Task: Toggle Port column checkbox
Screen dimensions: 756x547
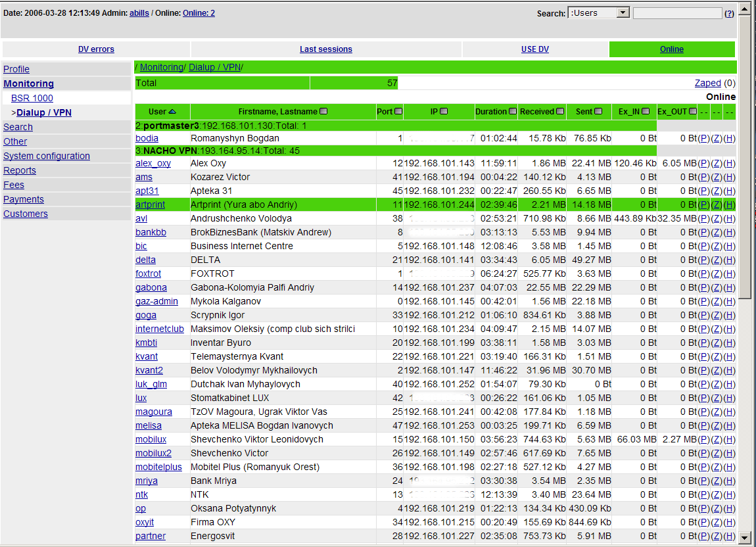Action: 398,111
